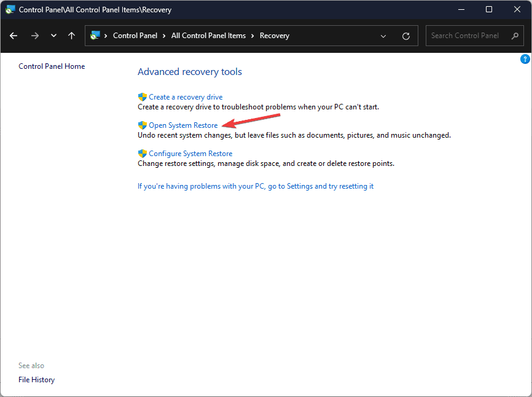Click the shield icon beside Configure System Restore
The height and width of the screenshot is (397, 532).
coord(142,153)
